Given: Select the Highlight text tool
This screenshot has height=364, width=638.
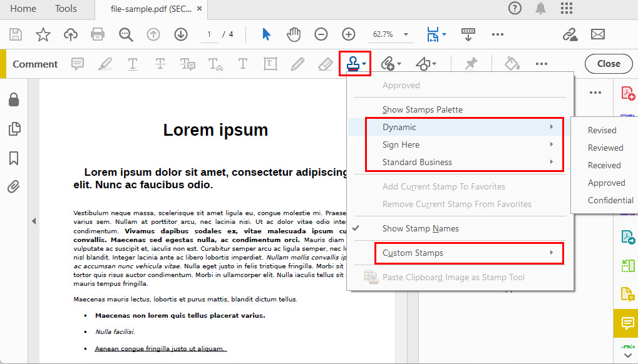Looking at the screenshot, I should (105, 63).
